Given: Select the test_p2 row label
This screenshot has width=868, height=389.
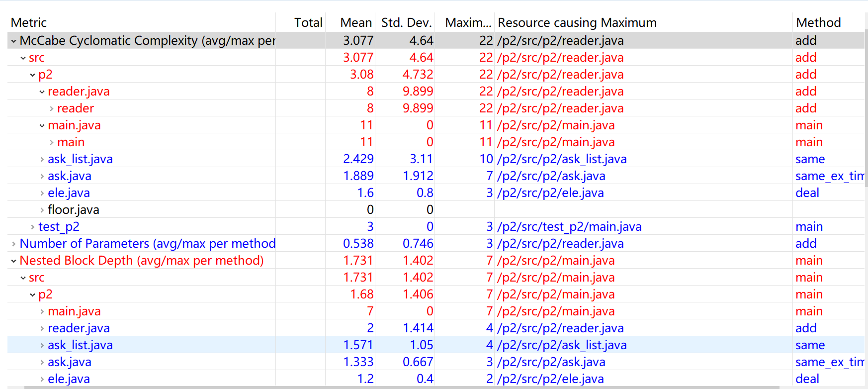Looking at the screenshot, I should (x=59, y=227).
